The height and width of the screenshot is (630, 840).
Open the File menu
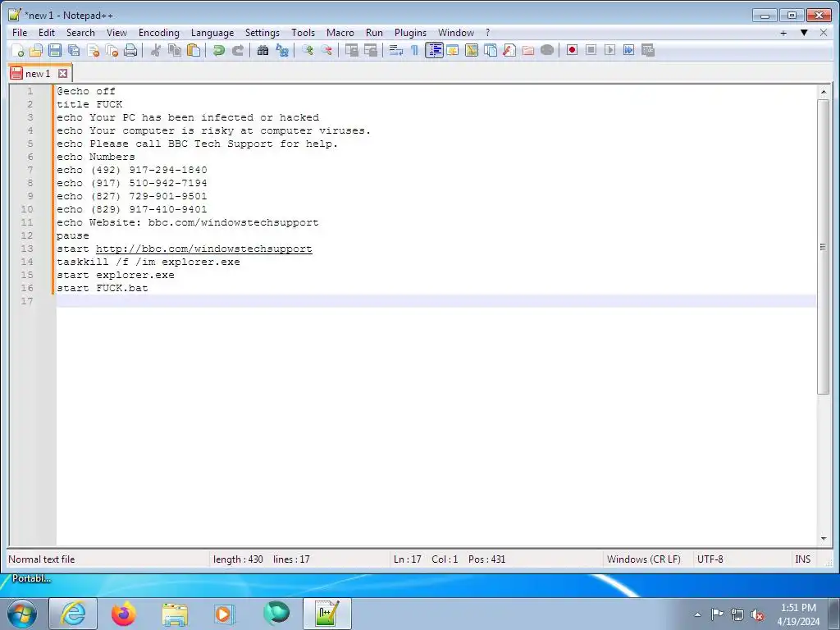(20, 33)
